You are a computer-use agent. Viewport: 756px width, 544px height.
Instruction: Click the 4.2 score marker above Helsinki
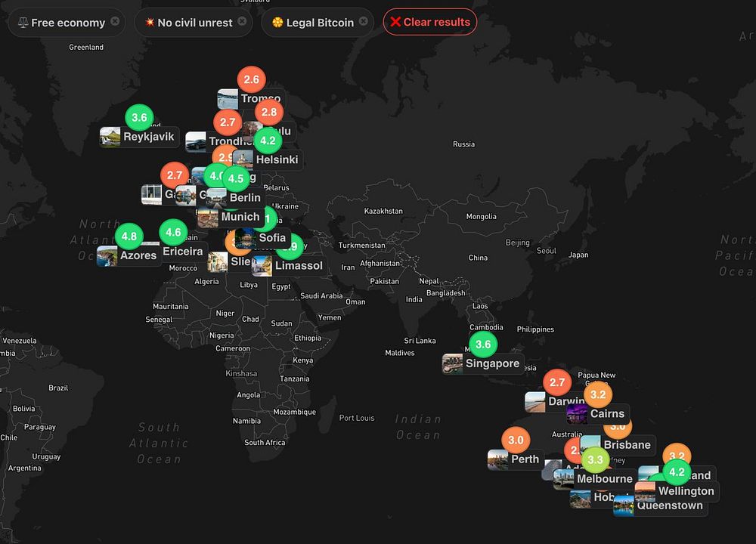[268, 141]
